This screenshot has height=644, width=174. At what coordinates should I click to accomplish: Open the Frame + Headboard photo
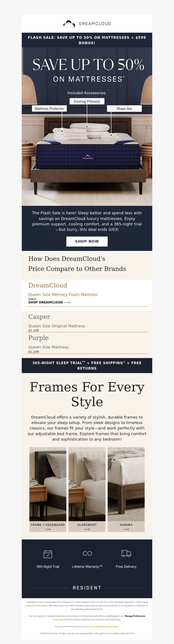coord(48,484)
